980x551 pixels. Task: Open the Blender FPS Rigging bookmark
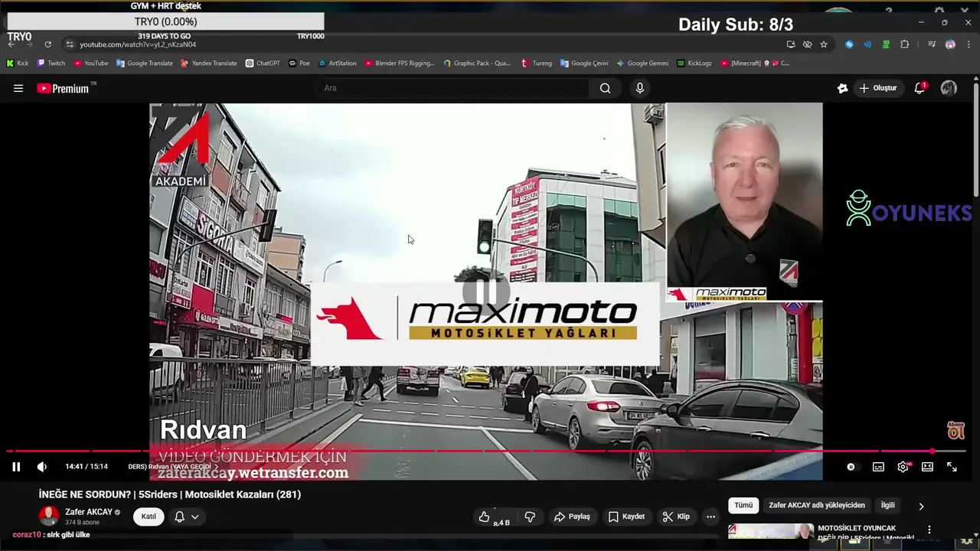pyautogui.click(x=400, y=64)
